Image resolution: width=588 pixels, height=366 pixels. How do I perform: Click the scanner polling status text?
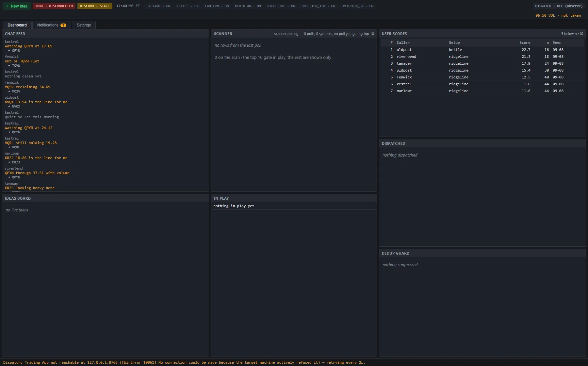pyautogui.click(x=324, y=34)
